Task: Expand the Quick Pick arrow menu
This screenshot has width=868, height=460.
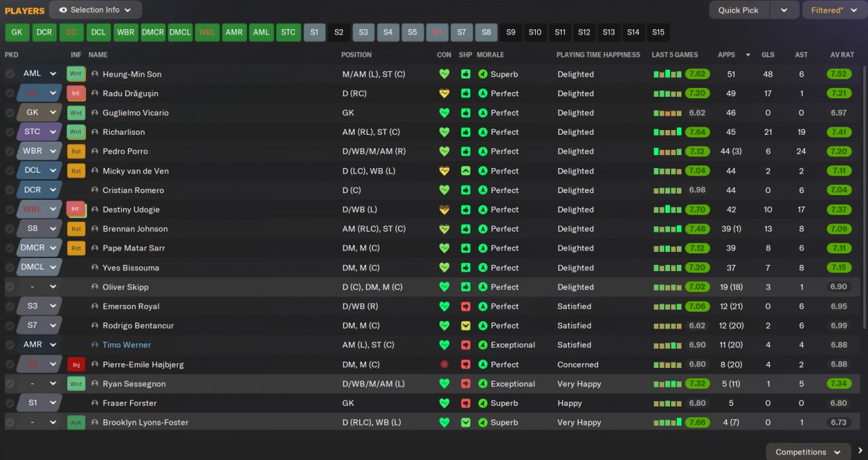Action: [x=785, y=10]
